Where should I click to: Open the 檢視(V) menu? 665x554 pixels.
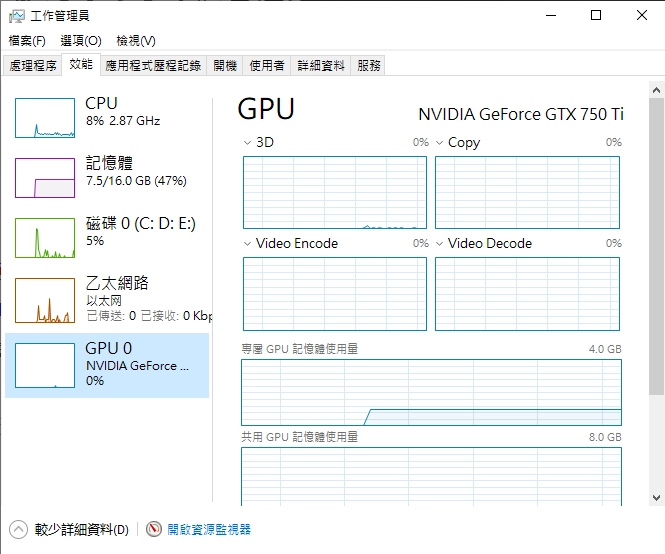[136, 41]
